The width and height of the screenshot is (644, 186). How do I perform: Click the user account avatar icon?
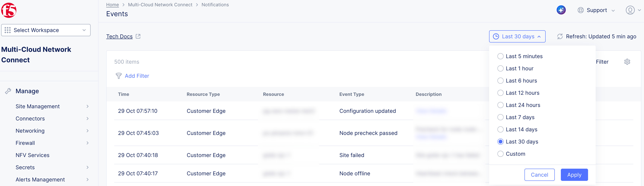coord(630,10)
